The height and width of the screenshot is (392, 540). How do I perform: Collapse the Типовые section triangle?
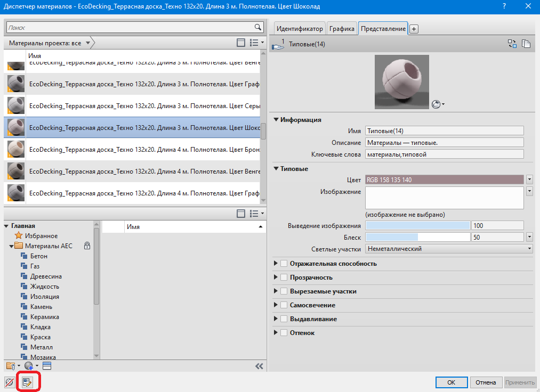(x=276, y=169)
